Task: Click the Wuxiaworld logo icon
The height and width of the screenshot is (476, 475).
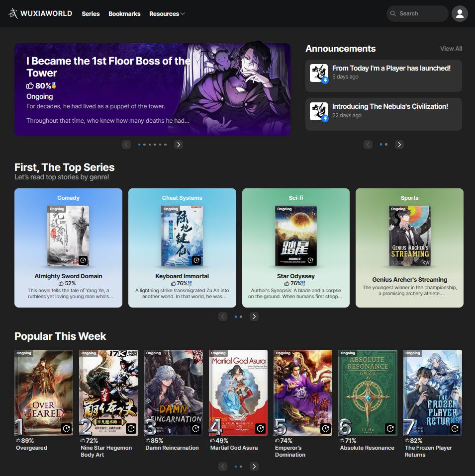Action: click(13, 13)
